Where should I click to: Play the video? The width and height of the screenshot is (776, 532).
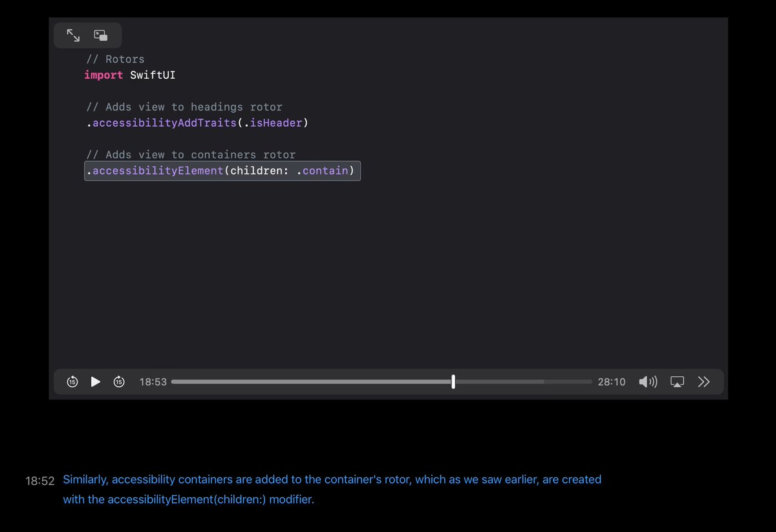pyautogui.click(x=96, y=382)
